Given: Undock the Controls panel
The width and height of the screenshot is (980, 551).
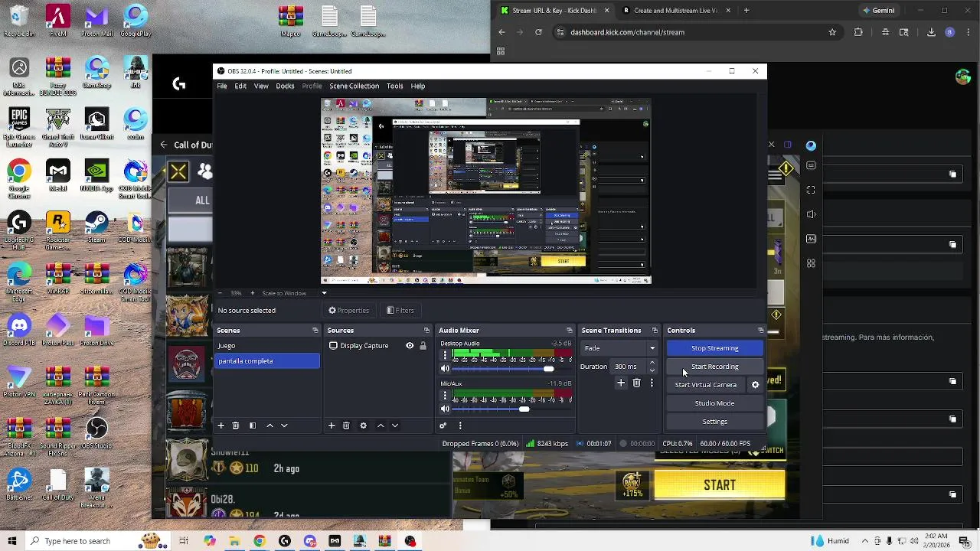Looking at the screenshot, I should point(760,331).
